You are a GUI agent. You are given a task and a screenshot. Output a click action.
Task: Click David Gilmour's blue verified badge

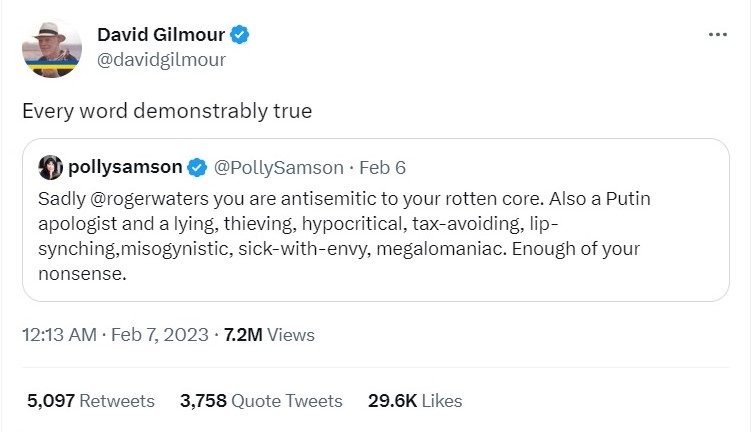coord(241,36)
